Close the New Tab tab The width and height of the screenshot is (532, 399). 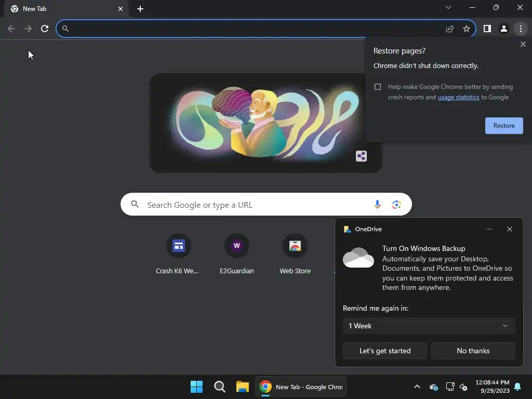[x=121, y=9]
